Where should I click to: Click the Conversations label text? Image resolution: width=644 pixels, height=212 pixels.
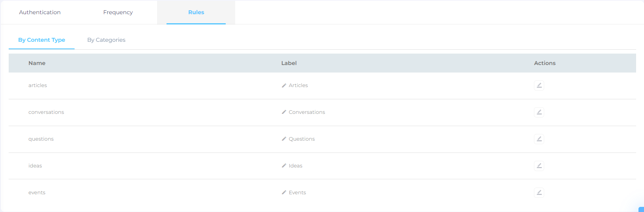coord(307,112)
